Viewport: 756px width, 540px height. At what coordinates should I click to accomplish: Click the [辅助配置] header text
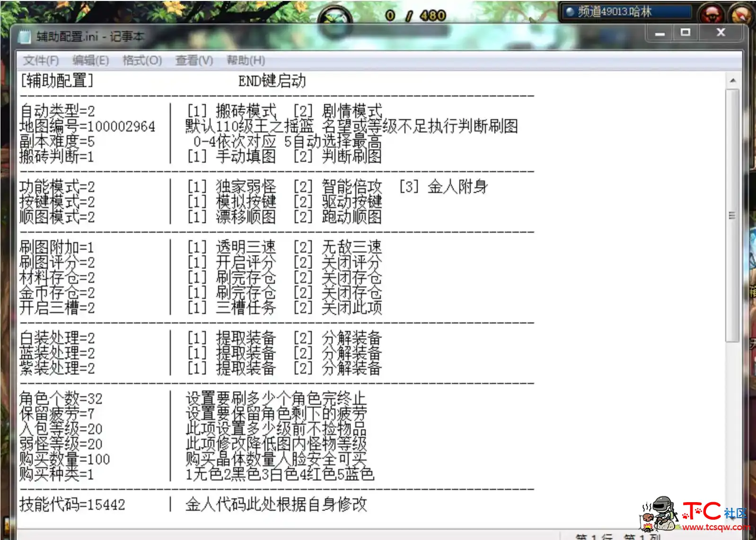pyautogui.click(x=57, y=81)
